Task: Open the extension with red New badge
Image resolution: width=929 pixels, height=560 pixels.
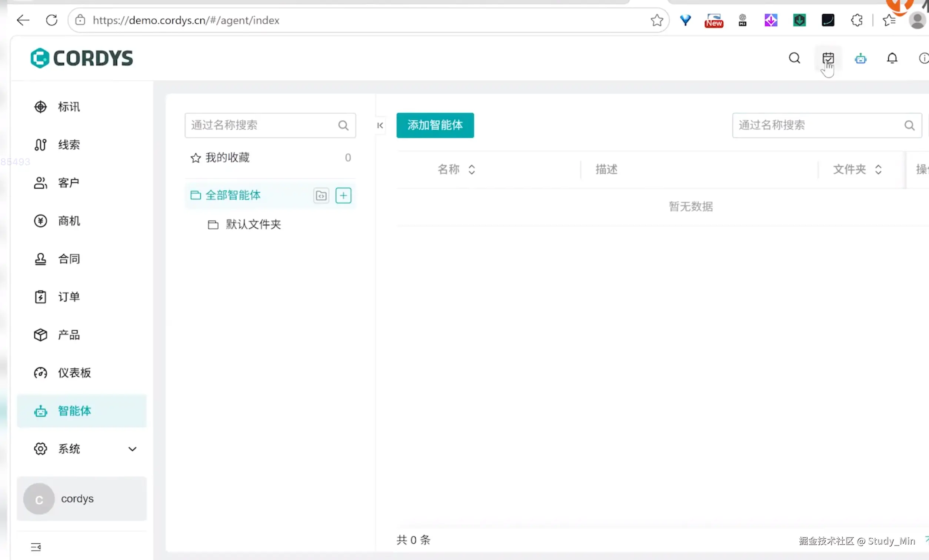Action: tap(714, 20)
